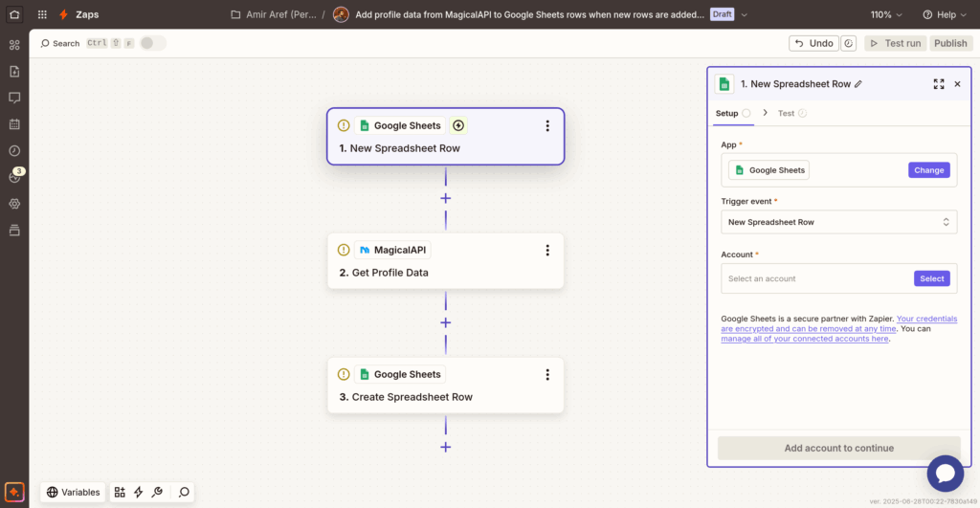Open version history next to Undo

click(848, 43)
